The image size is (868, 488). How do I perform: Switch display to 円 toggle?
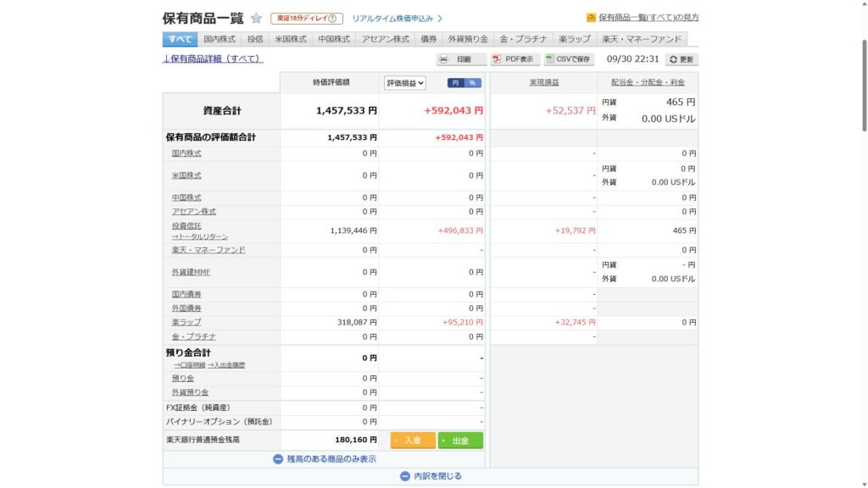pyautogui.click(x=455, y=83)
